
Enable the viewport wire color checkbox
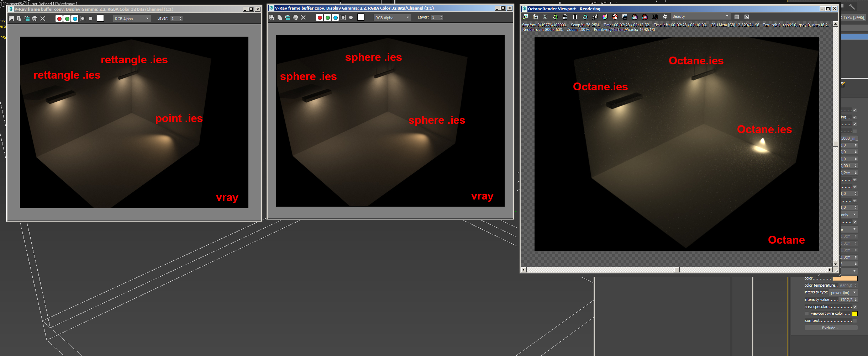[807, 314]
